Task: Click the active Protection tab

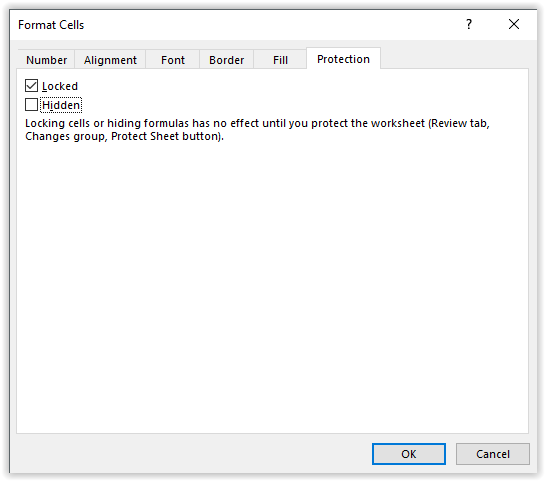Action: coord(343,59)
